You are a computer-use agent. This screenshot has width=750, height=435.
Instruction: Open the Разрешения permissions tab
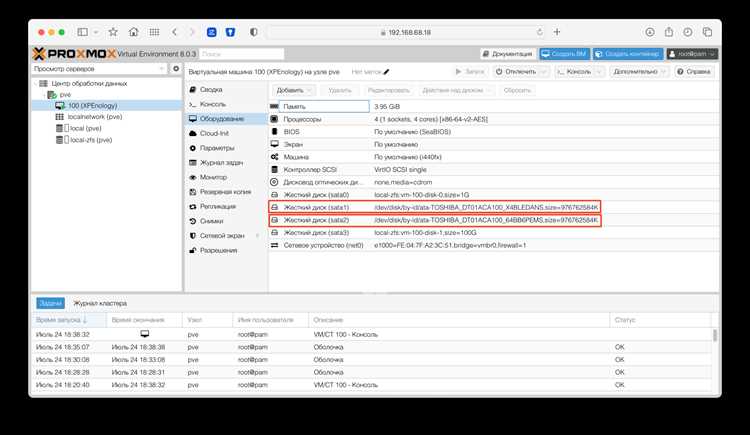(218, 250)
